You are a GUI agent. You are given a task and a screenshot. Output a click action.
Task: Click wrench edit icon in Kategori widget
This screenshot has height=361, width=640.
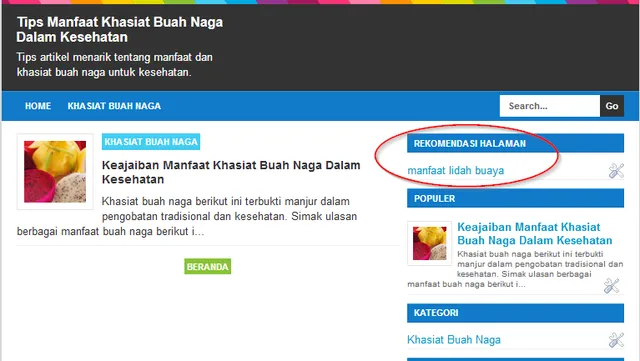[x=616, y=340]
